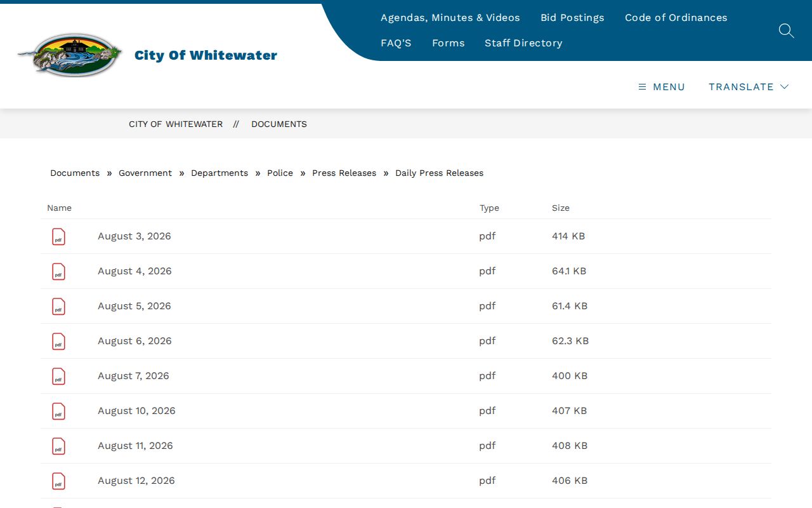
Task: Click the PDF icon for August 4, 2026
Action: coord(58,272)
